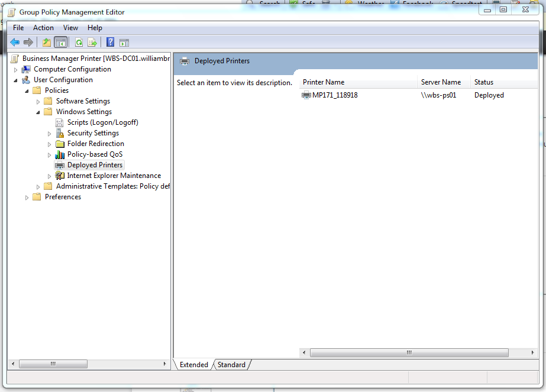Click the Back navigation arrow
The image size is (546, 392).
pos(14,42)
